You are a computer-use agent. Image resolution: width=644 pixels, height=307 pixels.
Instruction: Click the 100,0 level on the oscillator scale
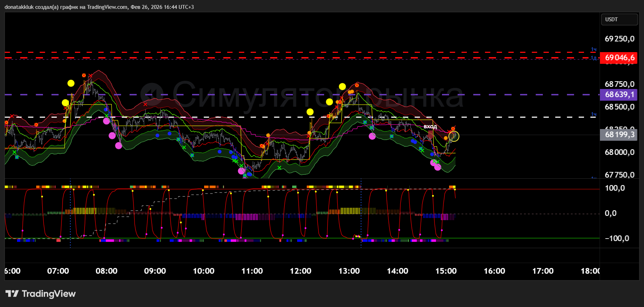pyautogui.click(x=615, y=188)
